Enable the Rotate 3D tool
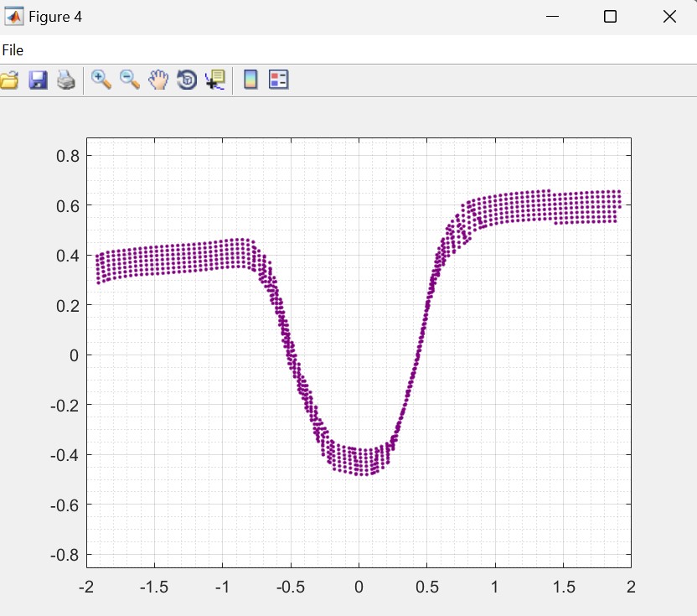This screenshot has height=616, width=697. 187,80
